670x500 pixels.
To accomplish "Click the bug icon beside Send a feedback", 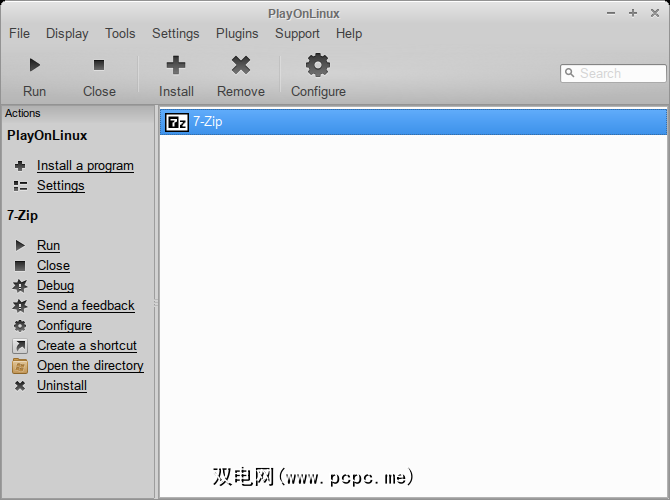I will tap(20, 306).
